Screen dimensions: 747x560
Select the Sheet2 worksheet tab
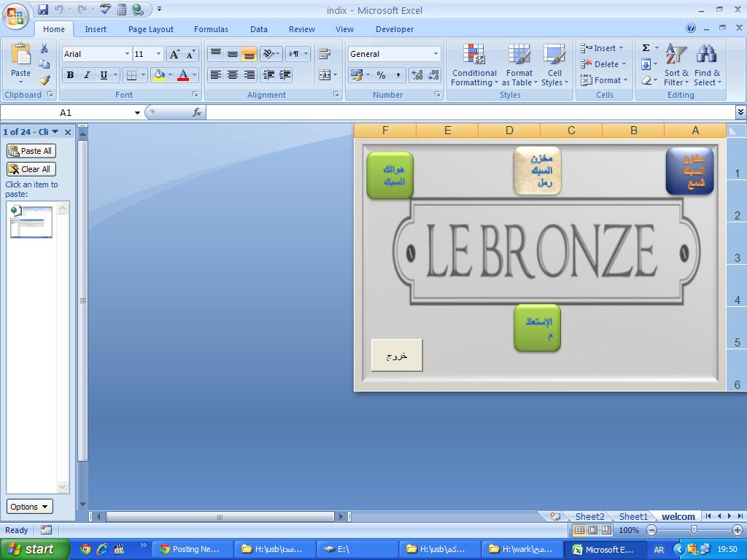coord(589,517)
